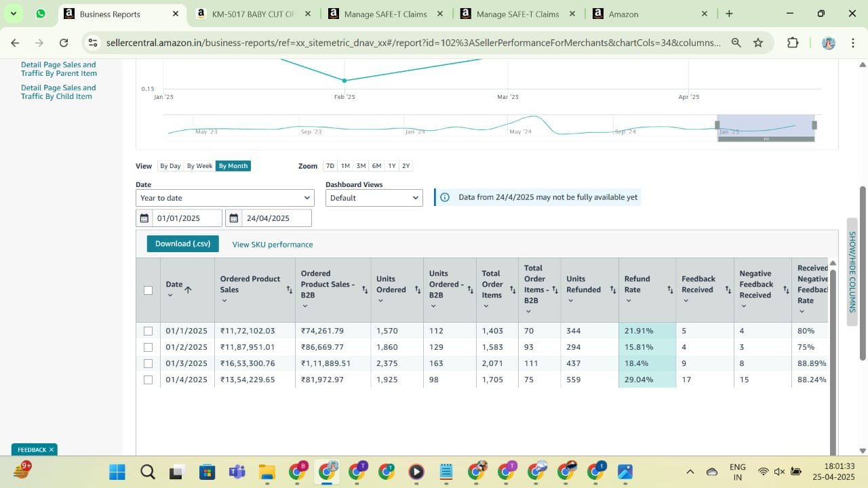Click the end date calendar icon
The width and height of the screenshot is (868, 488).
click(233, 218)
